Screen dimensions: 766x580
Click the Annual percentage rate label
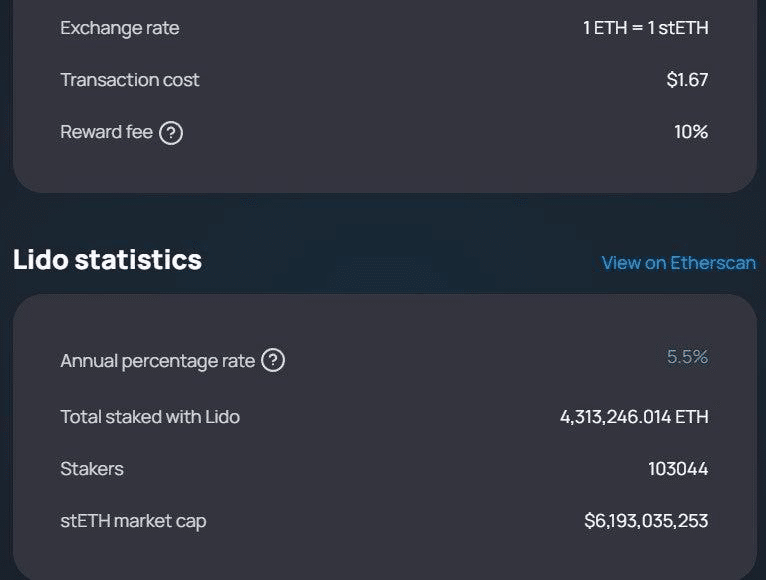click(157, 361)
